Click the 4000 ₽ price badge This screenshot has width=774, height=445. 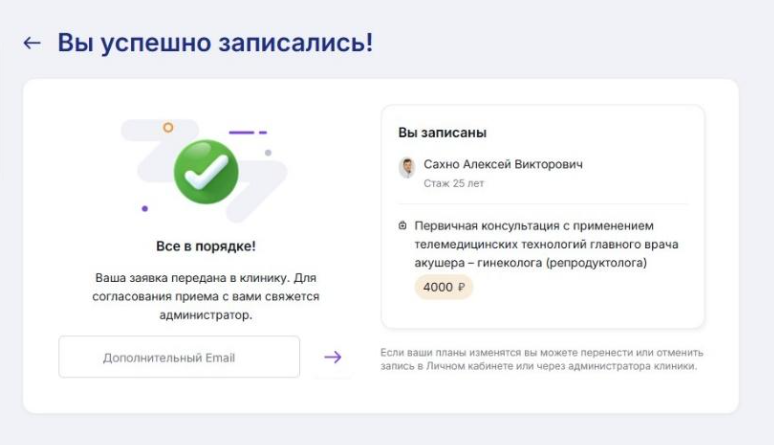coord(444,288)
